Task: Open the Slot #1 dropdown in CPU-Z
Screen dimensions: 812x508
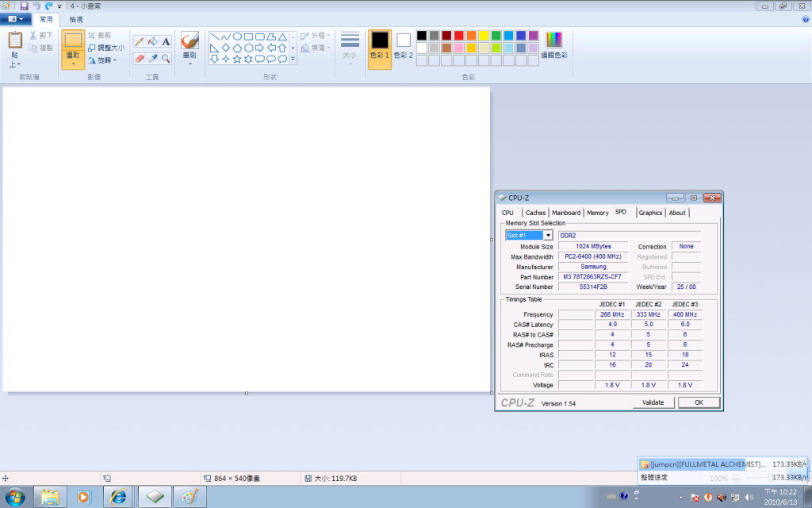Action: click(548, 236)
